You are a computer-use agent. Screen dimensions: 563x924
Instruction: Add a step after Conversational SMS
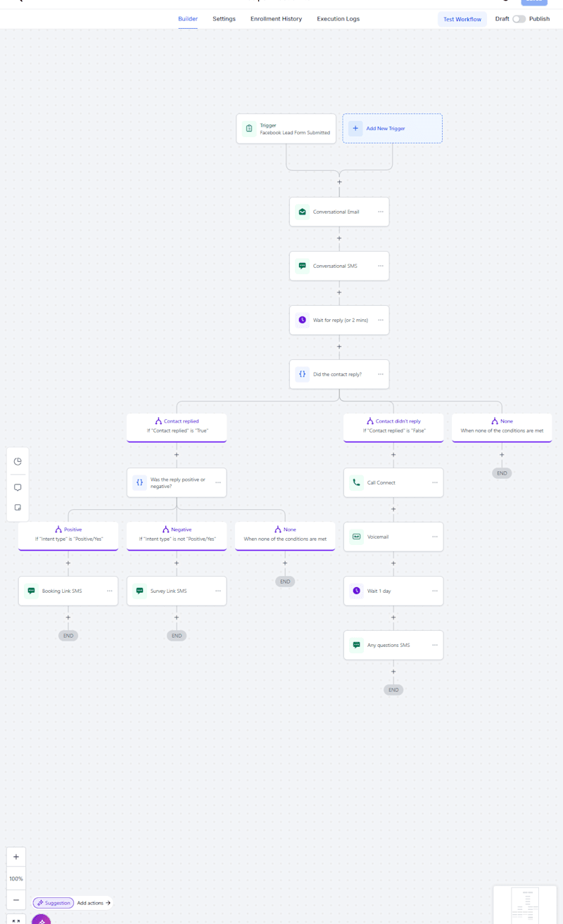click(339, 293)
